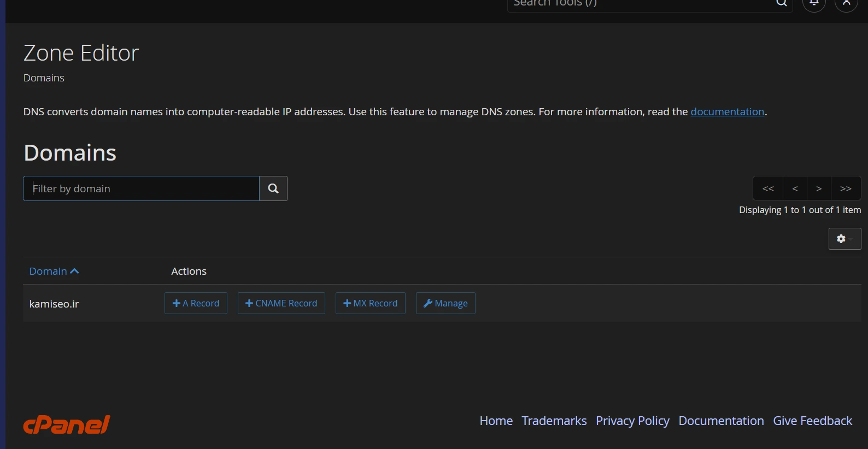Open the Privacy Policy footer link

pyautogui.click(x=632, y=421)
